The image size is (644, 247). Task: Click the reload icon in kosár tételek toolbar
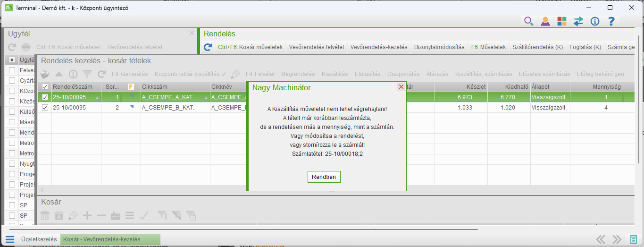click(x=101, y=74)
